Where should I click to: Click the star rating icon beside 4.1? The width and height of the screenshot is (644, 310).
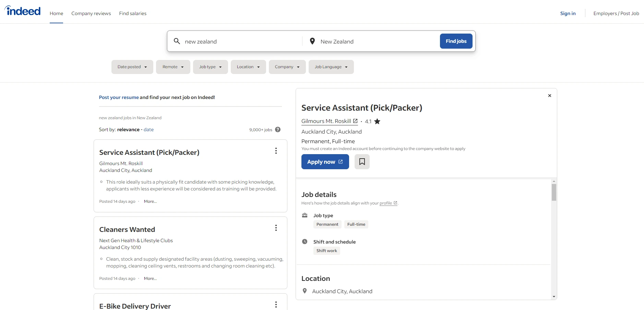[377, 121]
